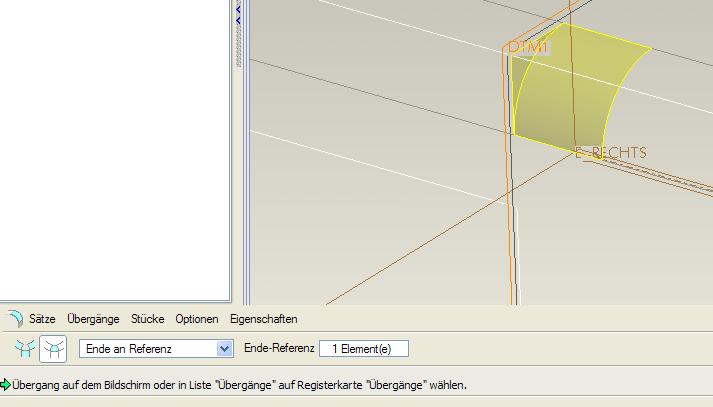Click the Ende-Referenz '1 Element(e)' field
713x407 pixels.
tap(364, 349)
